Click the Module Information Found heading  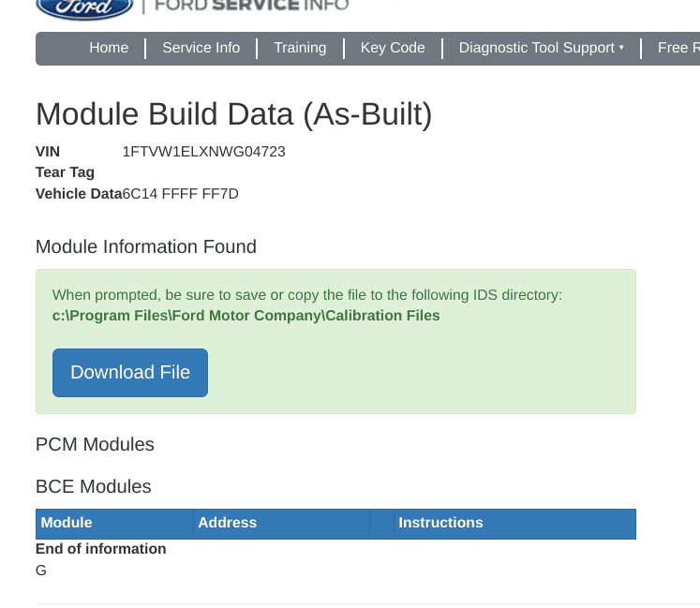pyautogui.click(x=146, y=247)
